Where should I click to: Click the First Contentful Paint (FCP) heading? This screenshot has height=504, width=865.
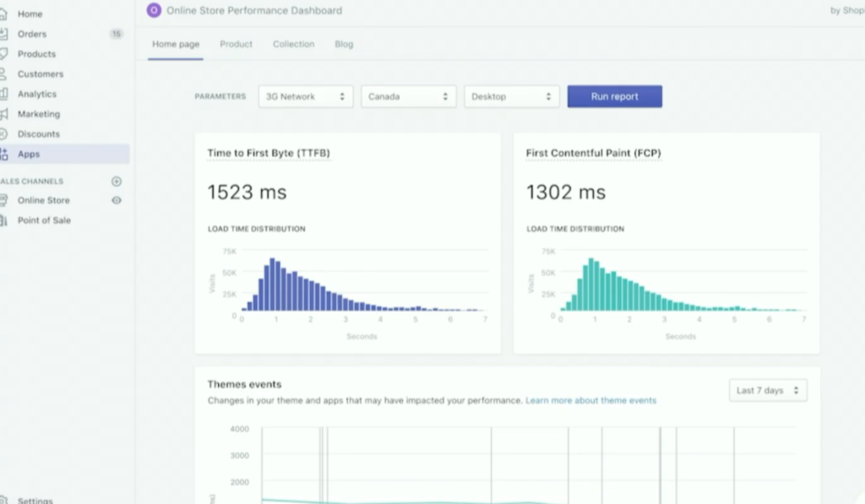(594, 154)
